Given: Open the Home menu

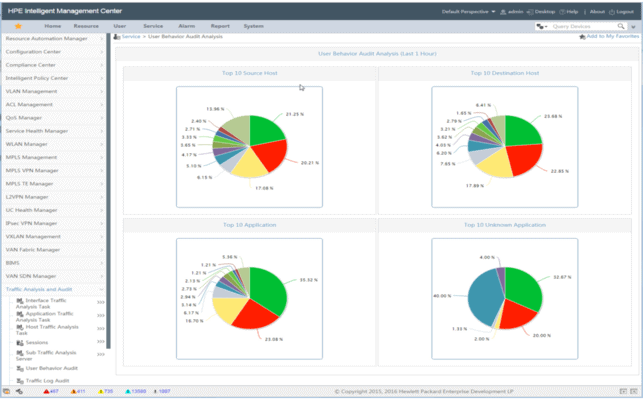Looking at the screenshot, I should pos(52,26).
